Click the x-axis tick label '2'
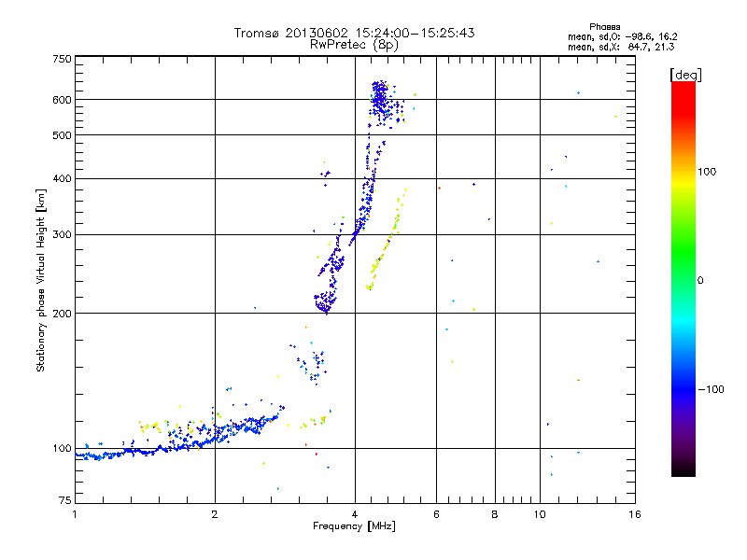This screenshot has width=747, height=560. click(215, 515)
